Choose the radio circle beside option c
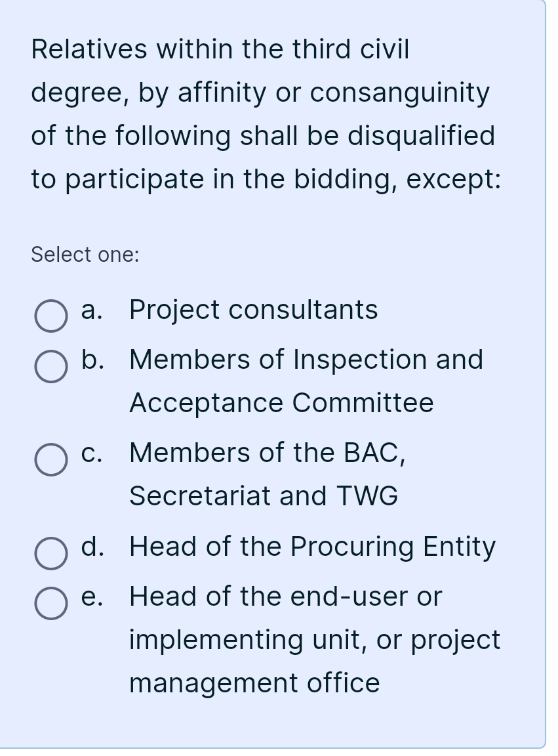The width and height of the screenshot is (558, 756). (50, 460)
